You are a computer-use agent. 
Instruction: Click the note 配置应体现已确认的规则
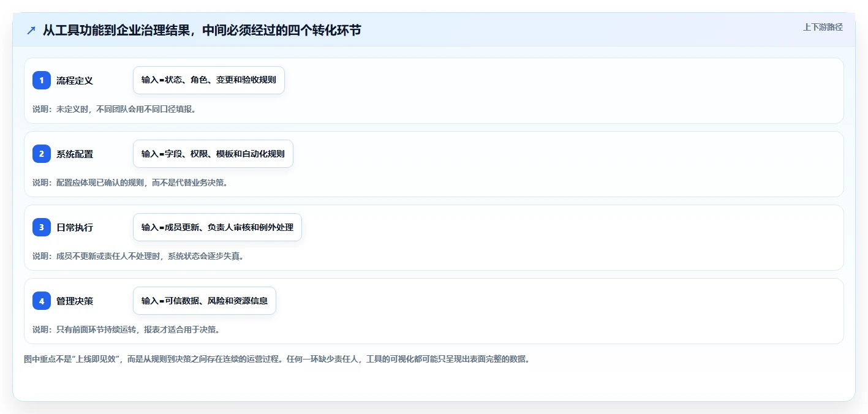point(130,183)
